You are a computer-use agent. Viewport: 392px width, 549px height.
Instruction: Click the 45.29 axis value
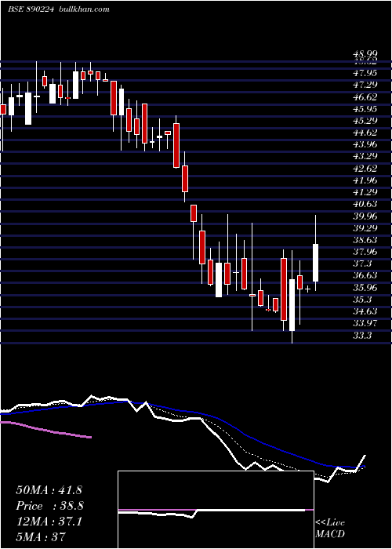click(x=365, y=121)
